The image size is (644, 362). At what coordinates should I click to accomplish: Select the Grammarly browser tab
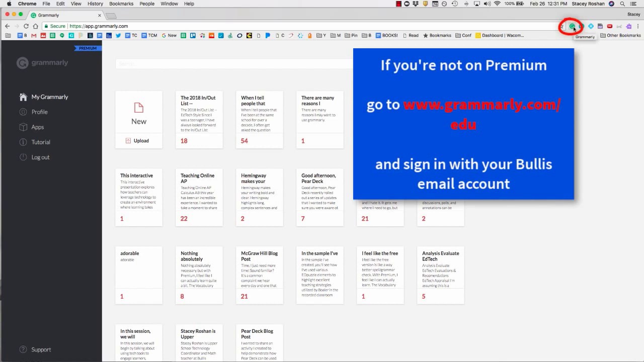tap(65, 15)
